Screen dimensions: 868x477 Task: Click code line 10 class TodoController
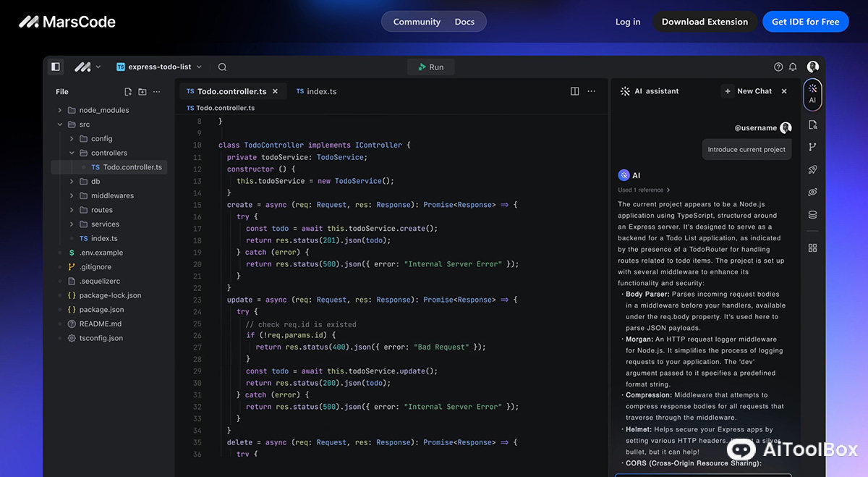314,145
